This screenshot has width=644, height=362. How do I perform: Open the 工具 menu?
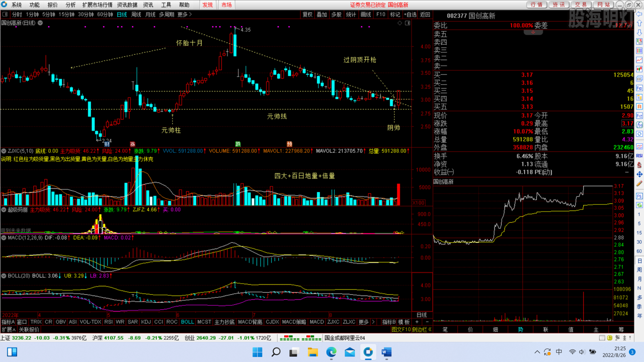[x=166, y=5]
